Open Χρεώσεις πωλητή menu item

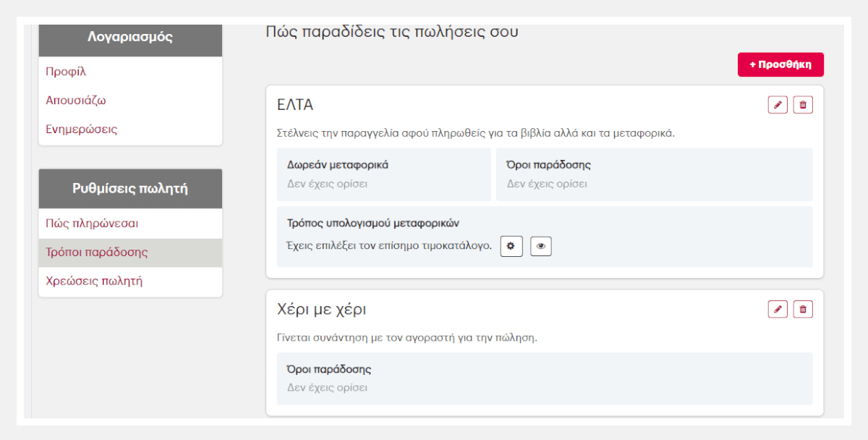coord(130,281)
